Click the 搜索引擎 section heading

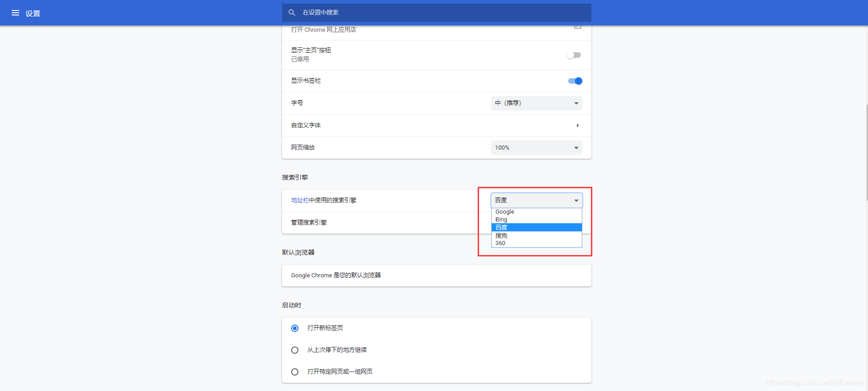(x=295, y=177)
